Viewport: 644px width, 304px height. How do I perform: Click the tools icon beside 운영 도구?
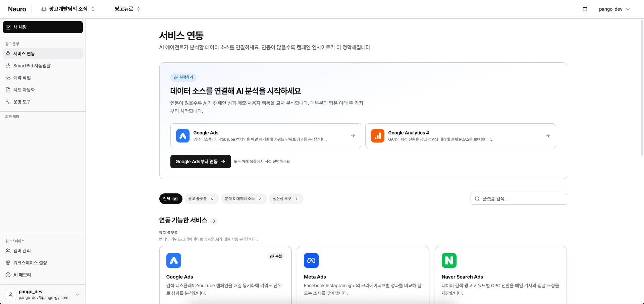point(8,102)
